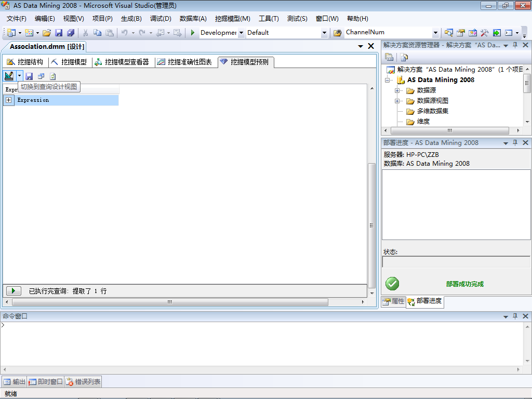The width and height of the screenshot is (532, 399).
Task: Expand the Expression result row
Action: [x=9, y=100]
